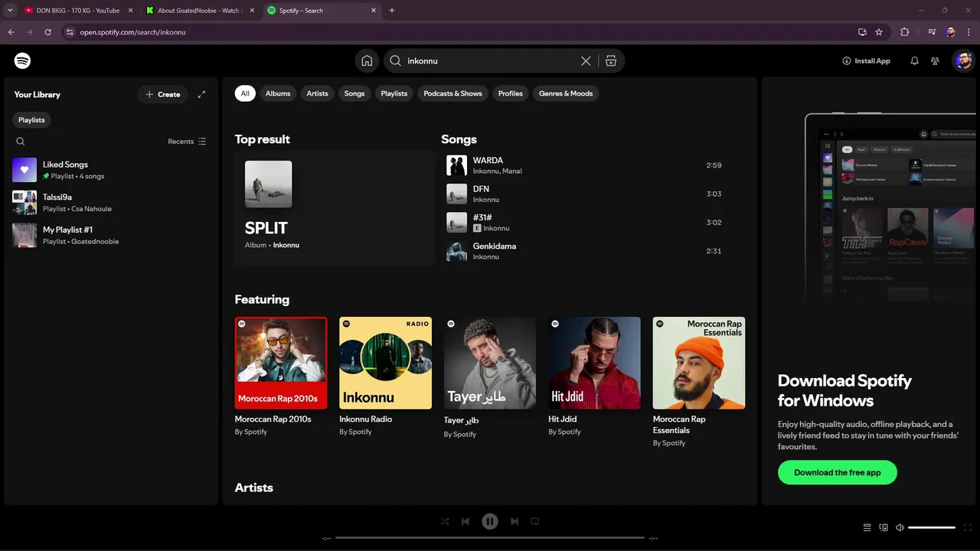Toggle the Playlists library filter chip
The width and height of the screenshot is (980, 551).
coord(31,120)
